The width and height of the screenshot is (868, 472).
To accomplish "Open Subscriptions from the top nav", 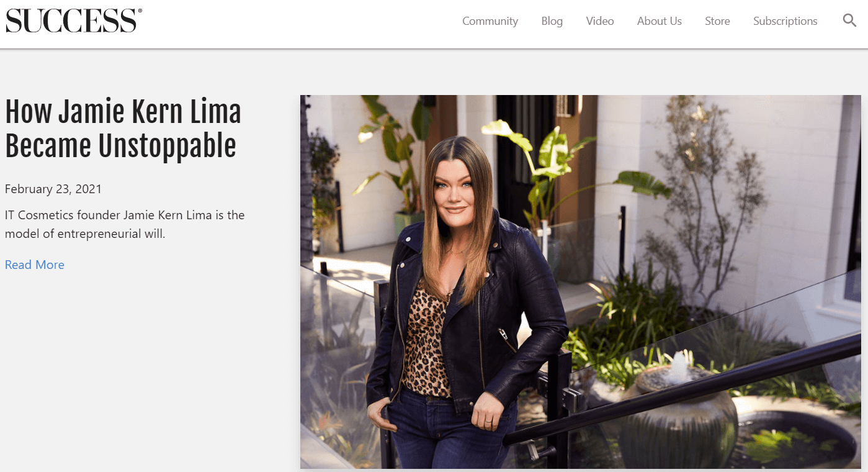I will 785,21.
